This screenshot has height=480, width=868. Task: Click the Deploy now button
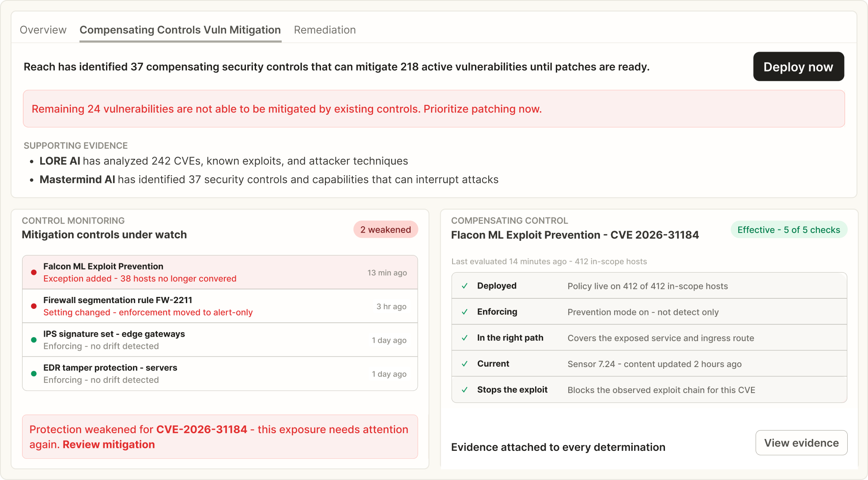(x=798, y=67)
